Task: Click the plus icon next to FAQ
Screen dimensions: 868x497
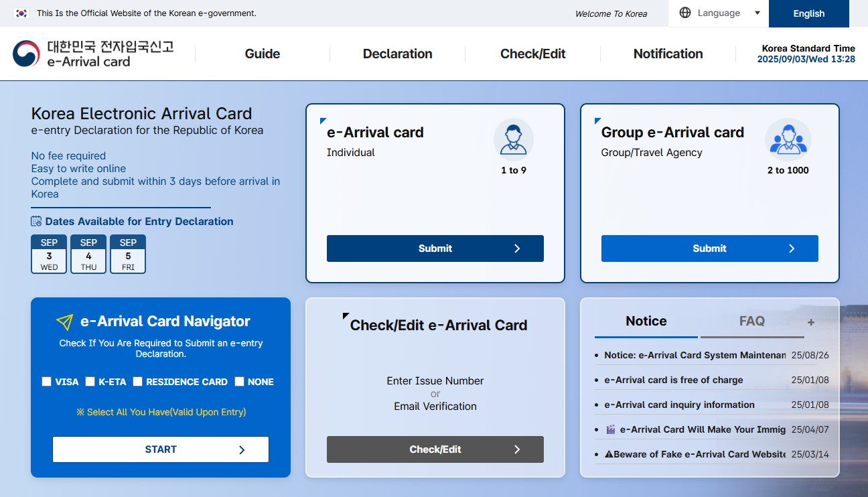Action: (811, 322)
